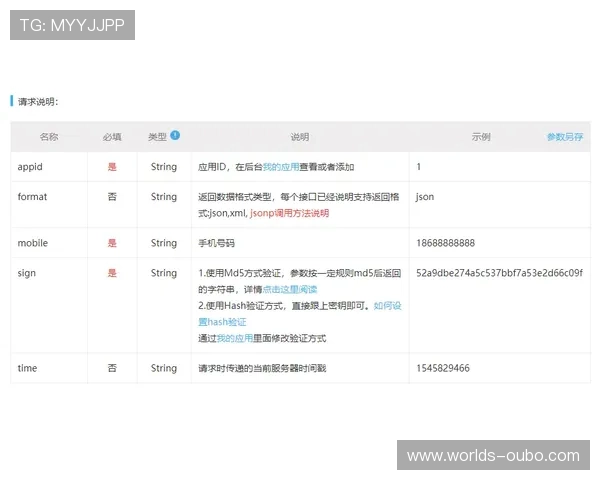The height and width of the screenshot is (480, 600).
Task: Open the 参数另存 link in table header
Action: pyautogui.click(x=565, y=137)
